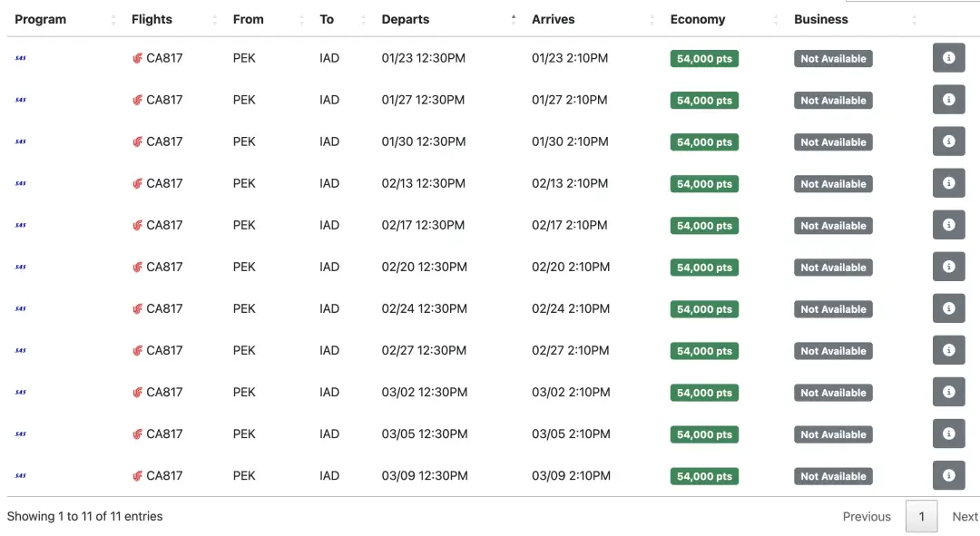Viewport: 980px width, 536px height.
Task: Select page 1 in pagination
Action: coord(921,517)
